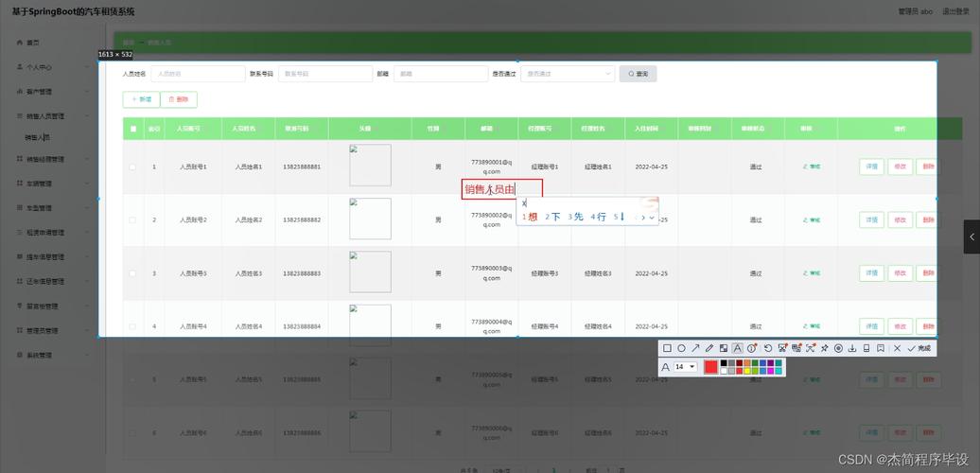Collapse 销售人员管理 sidebar menu
This screenshot has width=980, height=473.
(53, 116)
